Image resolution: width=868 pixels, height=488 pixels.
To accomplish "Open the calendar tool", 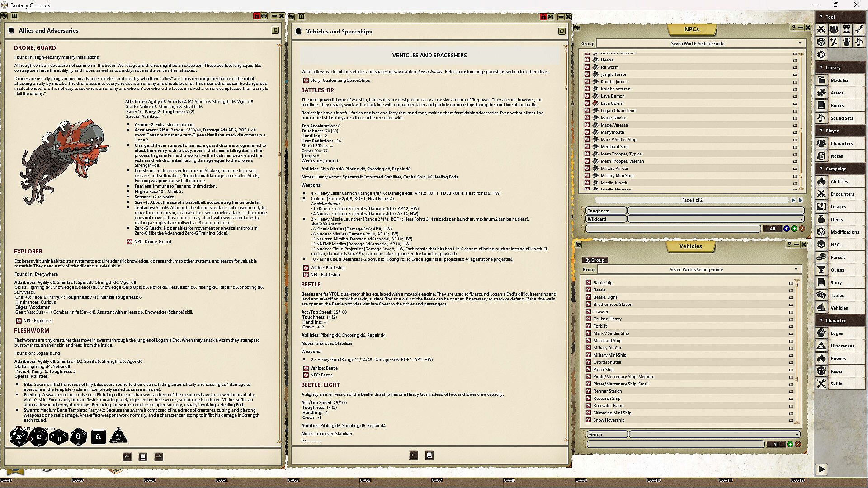I will [x=846, y=29].
